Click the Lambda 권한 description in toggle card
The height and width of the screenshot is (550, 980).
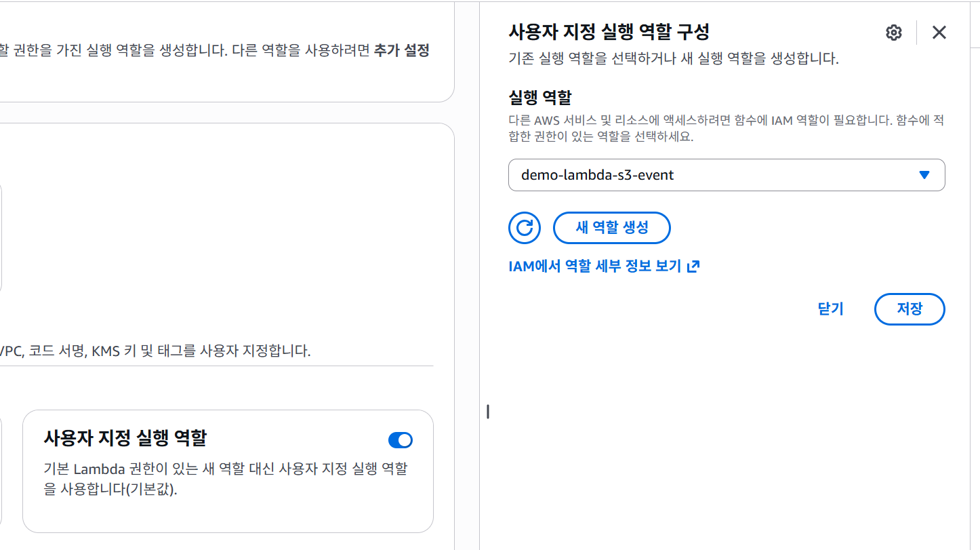[226, 479]
